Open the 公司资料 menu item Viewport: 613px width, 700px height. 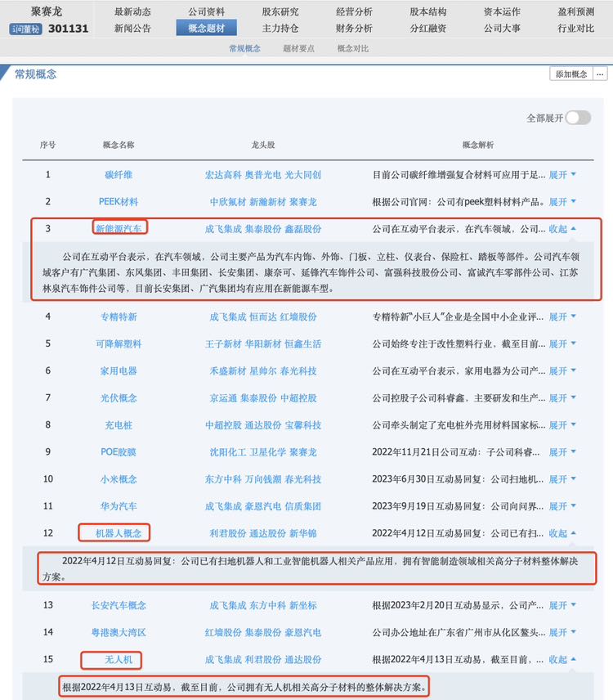coord(207,11)
